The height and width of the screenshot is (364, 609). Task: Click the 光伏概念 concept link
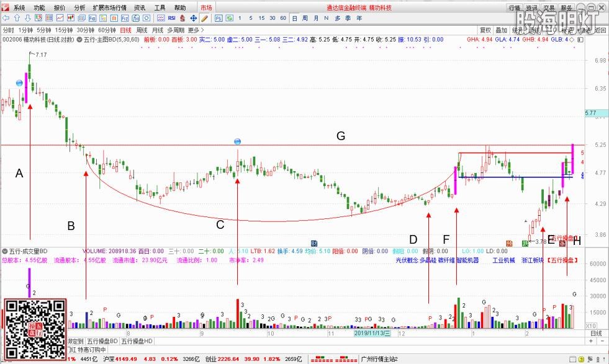point(407,260)
